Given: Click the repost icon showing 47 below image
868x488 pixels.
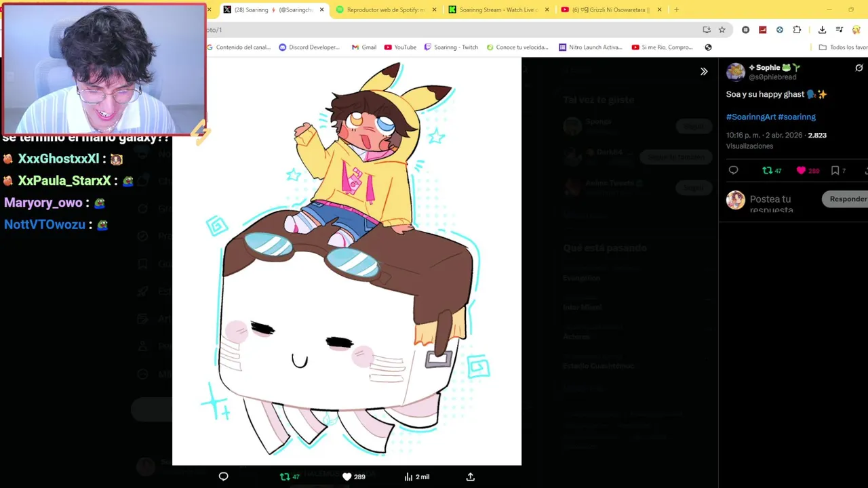Looking at the screenshot, I should click(x=290, y=476).
